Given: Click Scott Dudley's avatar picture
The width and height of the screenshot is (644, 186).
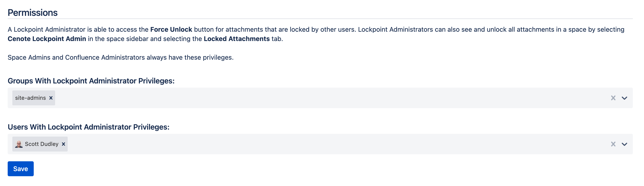Looking at the screenshot, I should (x=19, y=144).
